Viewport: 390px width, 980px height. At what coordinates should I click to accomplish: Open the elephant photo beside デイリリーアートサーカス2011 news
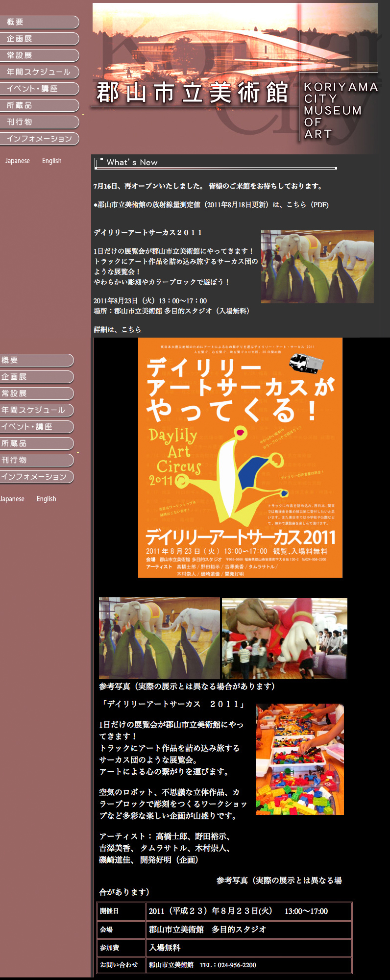pos(317,267)
